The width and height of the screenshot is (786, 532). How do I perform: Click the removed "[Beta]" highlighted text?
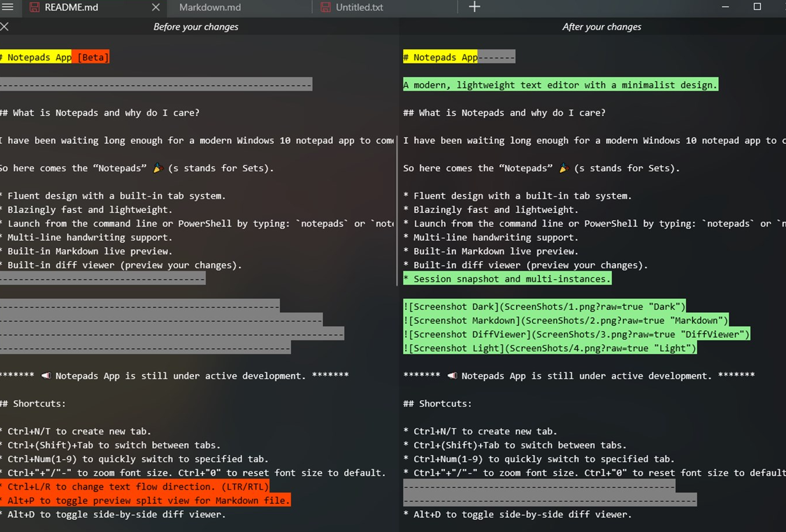click(x=92, y=57)
